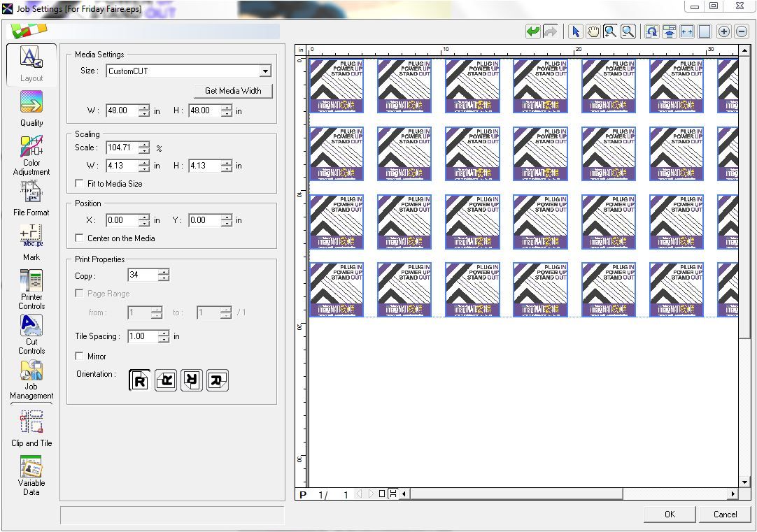Click the Tile Spacing input field
Image resolution: width=757 pixels, height=532 pixels.
(143, 336)
